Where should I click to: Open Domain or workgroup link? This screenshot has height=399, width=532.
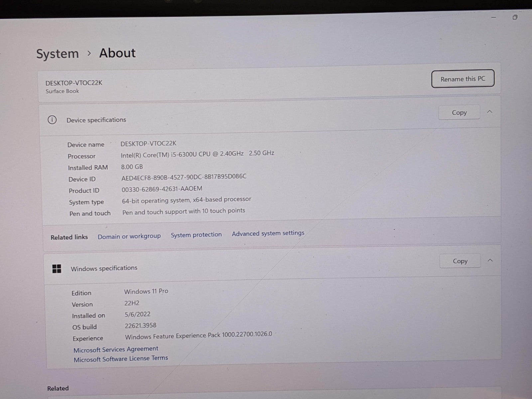(129, 236)
